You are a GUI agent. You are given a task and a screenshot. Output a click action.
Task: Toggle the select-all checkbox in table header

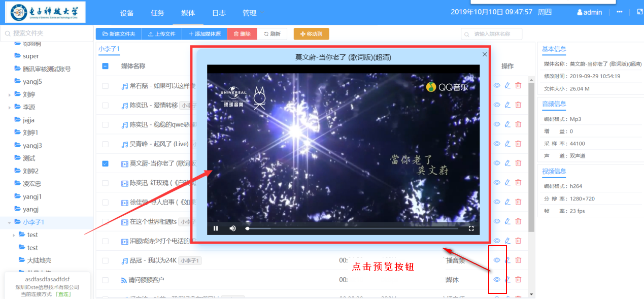point(105,66)
